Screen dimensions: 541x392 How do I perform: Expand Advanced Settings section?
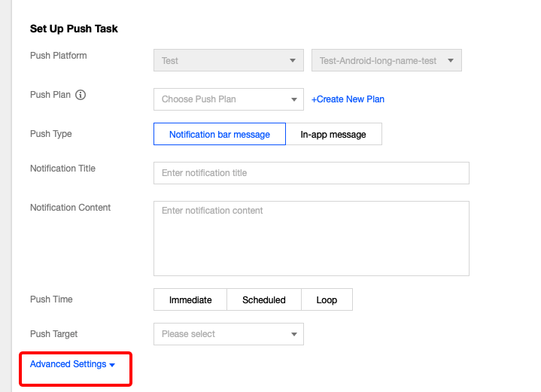coord(73,365)
